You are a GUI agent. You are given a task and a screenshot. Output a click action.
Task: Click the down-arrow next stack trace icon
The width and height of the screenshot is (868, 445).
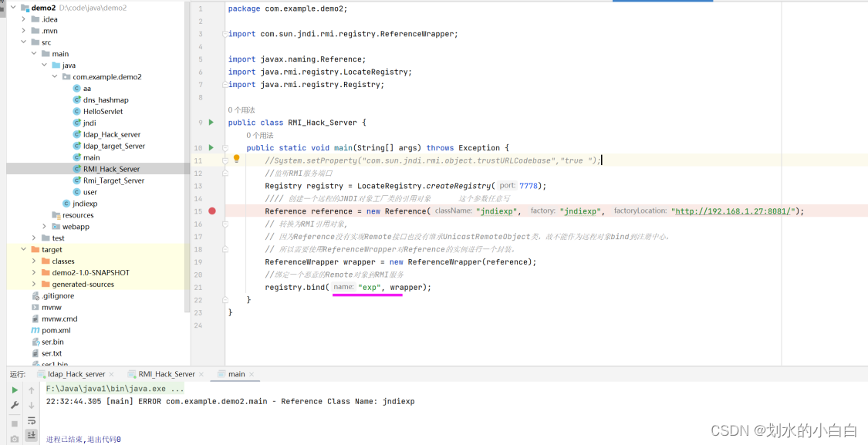(32, 405)
